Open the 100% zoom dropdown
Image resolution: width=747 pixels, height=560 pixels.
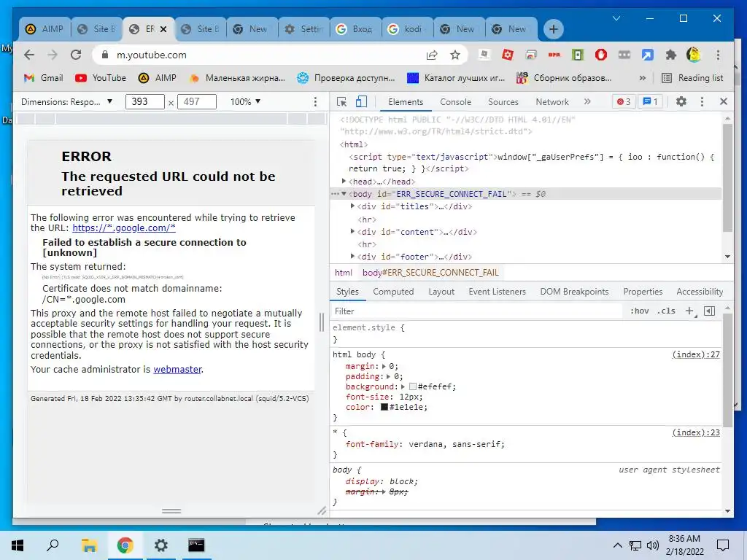[245, 101]
